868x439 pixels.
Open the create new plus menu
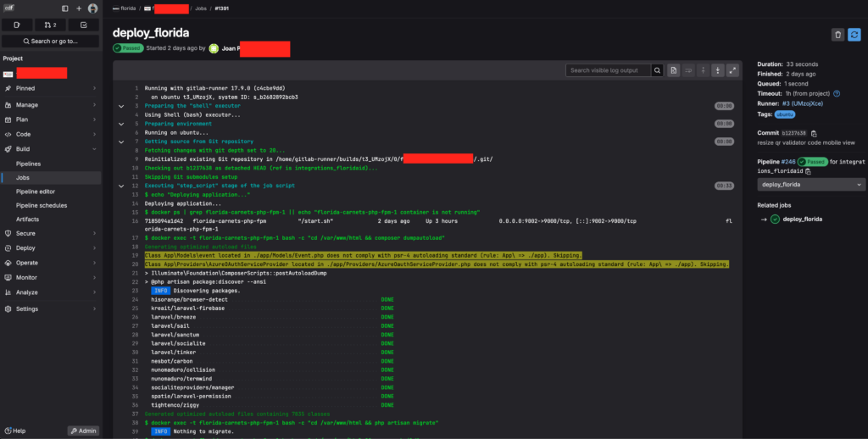(79, 8)
